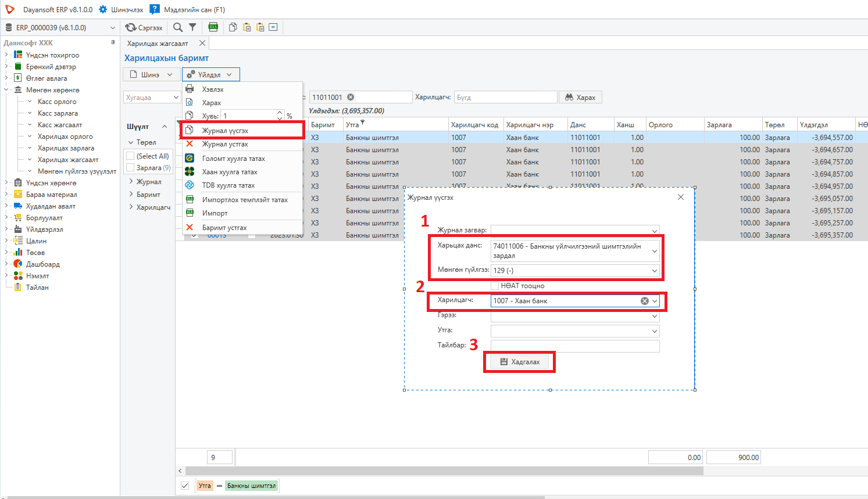This screenshot has height=499, width=868.
Task: Click the Борлуулалт cart icon
Action: [x=18, y=217]
